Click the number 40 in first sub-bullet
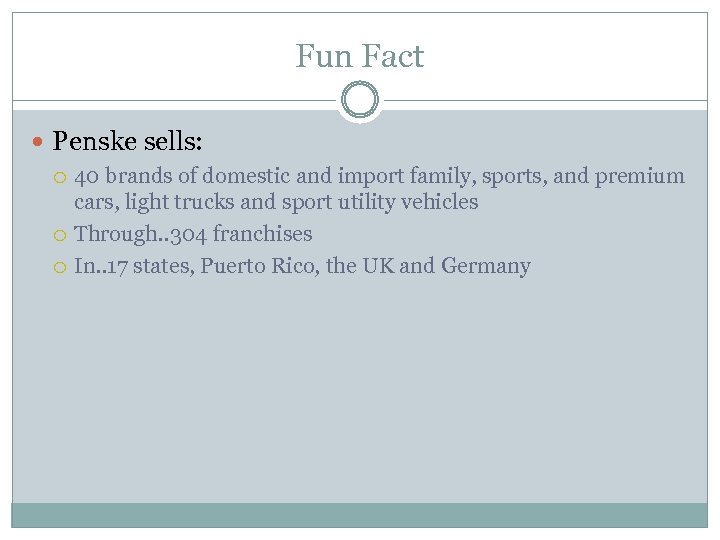The image size is (720, 540). 87,177
